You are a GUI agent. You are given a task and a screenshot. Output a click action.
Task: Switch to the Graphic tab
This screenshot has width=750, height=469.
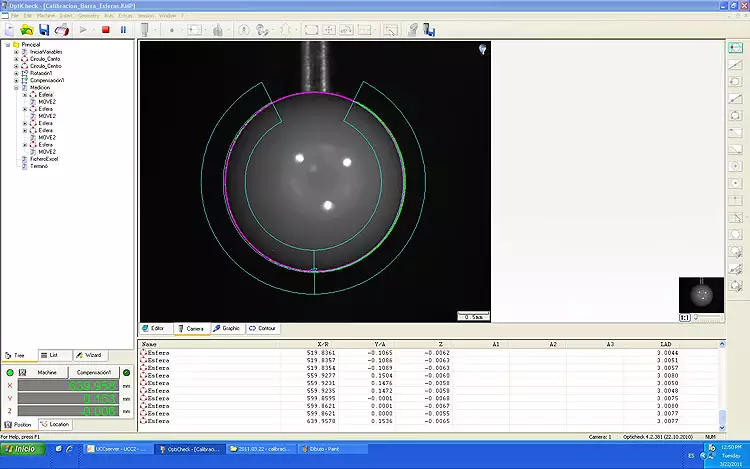[x=226, y=328]
